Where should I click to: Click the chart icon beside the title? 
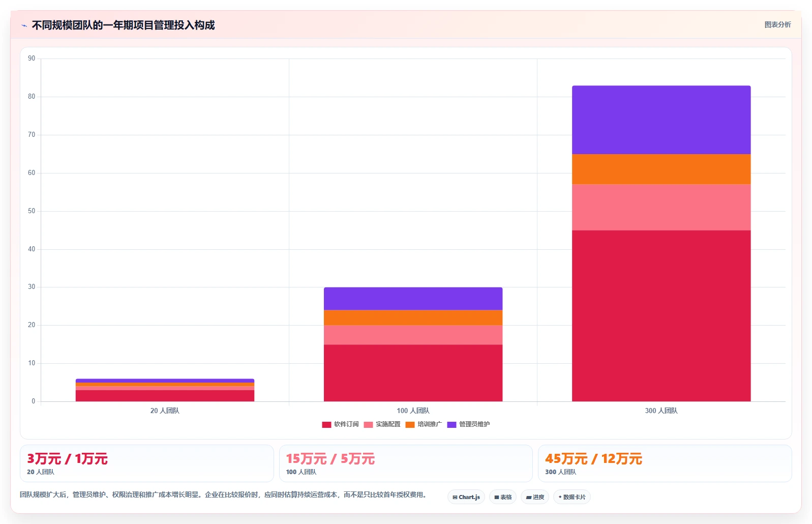click(24, 25)
